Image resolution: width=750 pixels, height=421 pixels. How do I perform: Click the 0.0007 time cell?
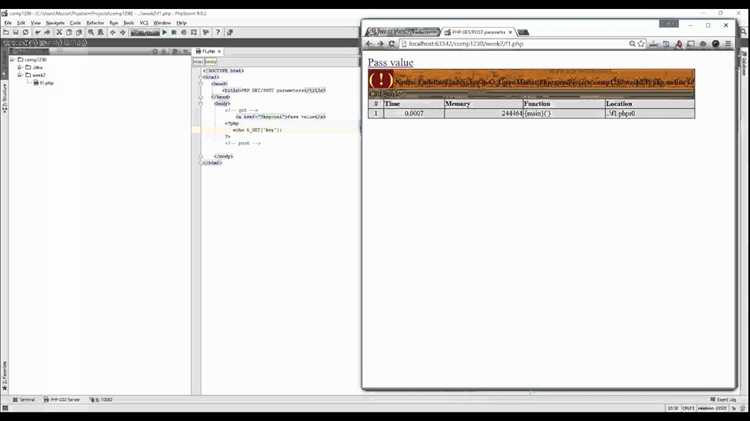pyautogui.click(x=414, y=113)
